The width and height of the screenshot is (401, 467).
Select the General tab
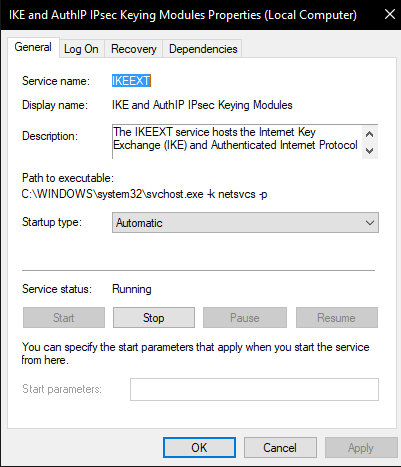[x=33, y=47]
